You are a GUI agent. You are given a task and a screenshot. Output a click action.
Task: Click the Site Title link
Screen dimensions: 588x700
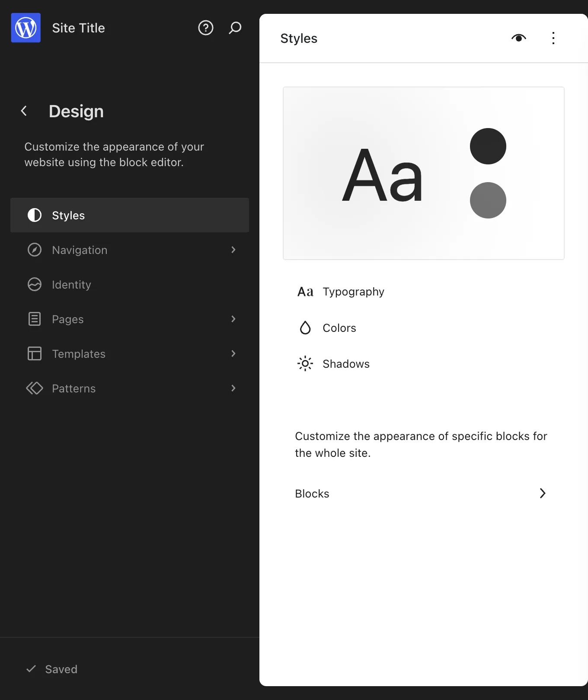(x=79, y=28)
